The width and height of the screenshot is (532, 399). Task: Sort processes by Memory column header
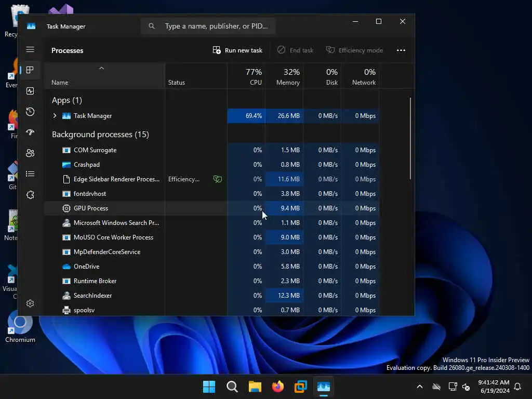click(284, 76)
